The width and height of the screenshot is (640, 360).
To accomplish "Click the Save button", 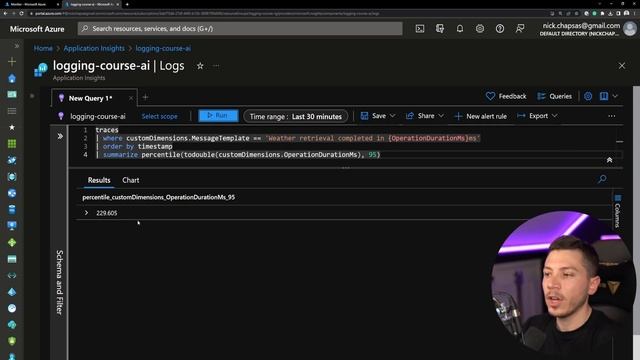I will point(373,116).
